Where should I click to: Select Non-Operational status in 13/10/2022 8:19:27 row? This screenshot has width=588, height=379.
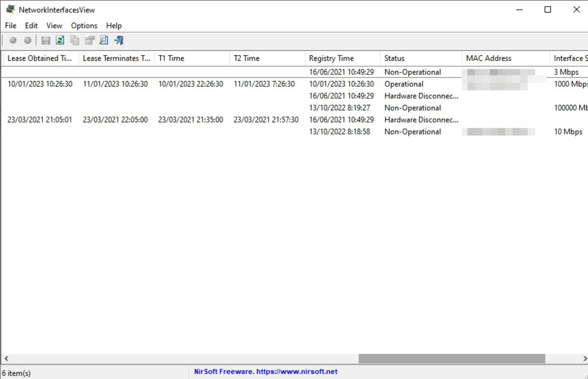413,108
